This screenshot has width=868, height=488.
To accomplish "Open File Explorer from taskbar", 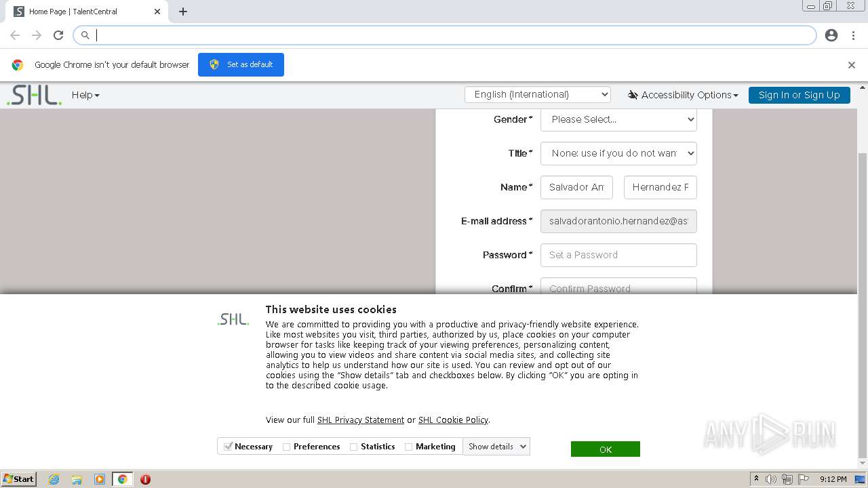I will (77, 479).
